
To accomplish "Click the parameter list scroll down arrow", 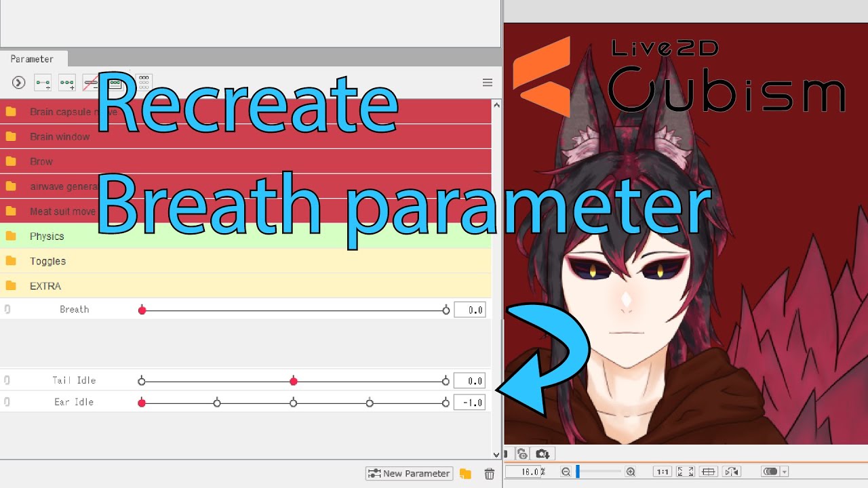I will coord(496,455).
